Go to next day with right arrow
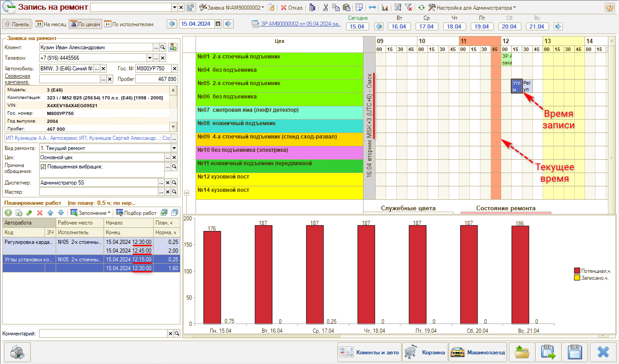 coord(229,24)
